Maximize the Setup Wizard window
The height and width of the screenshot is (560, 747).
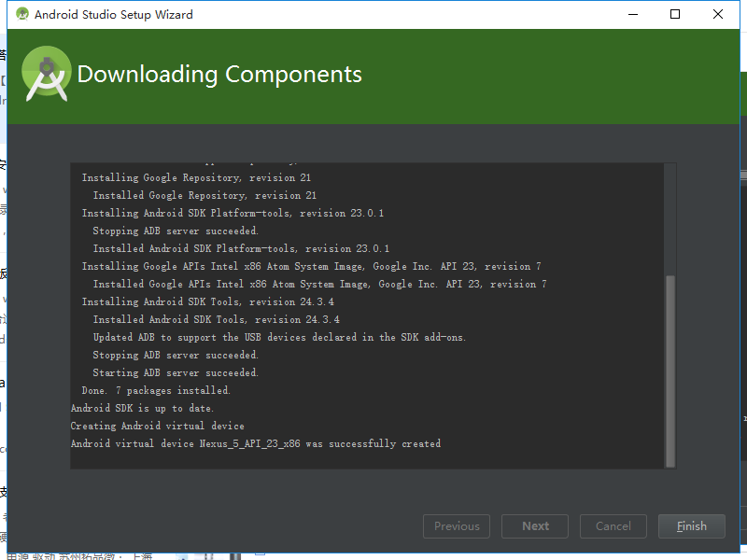675,14
